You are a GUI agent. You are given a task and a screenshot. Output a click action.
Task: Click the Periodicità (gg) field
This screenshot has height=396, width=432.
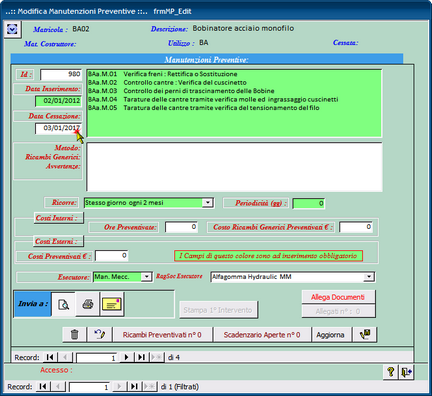pos(308,203)
